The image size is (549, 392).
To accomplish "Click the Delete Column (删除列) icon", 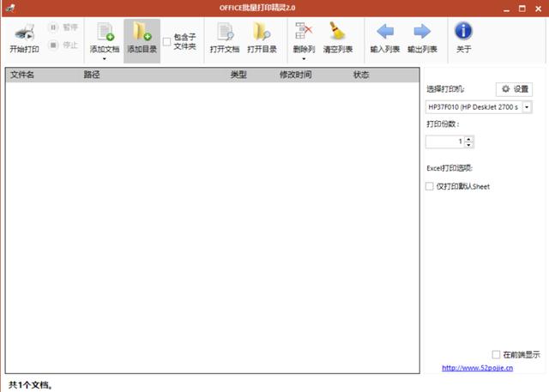I will [x=304, y=31].
